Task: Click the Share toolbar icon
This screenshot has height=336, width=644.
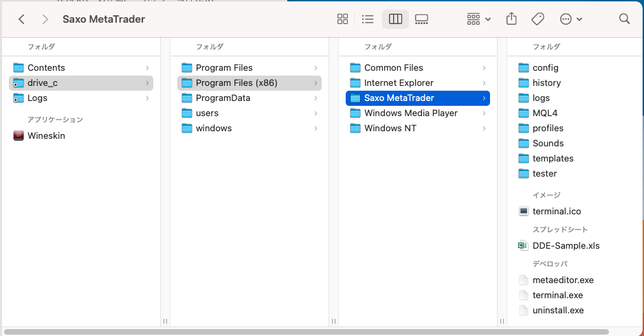Action: pos(511,19)
